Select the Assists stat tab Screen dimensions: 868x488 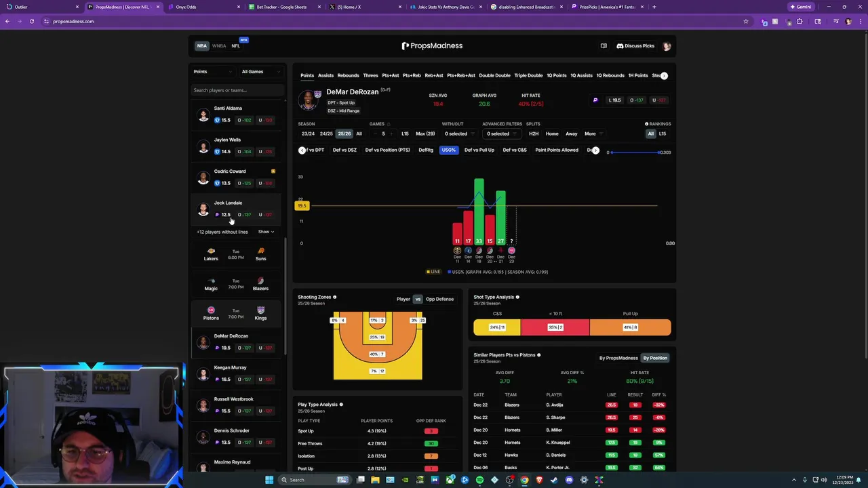tap(325, 75)
